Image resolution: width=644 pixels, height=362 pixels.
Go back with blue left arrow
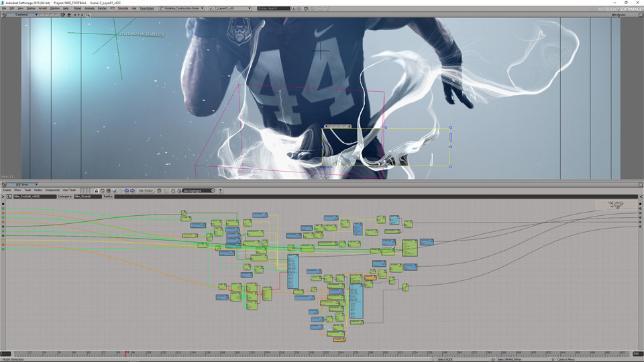tap(127, 191)
